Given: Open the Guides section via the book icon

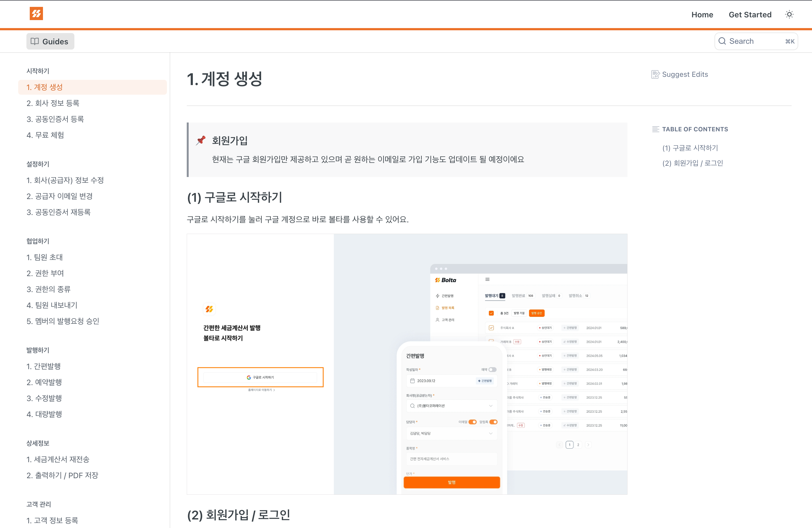Looking at the screenshot, I should coord(35,41).
